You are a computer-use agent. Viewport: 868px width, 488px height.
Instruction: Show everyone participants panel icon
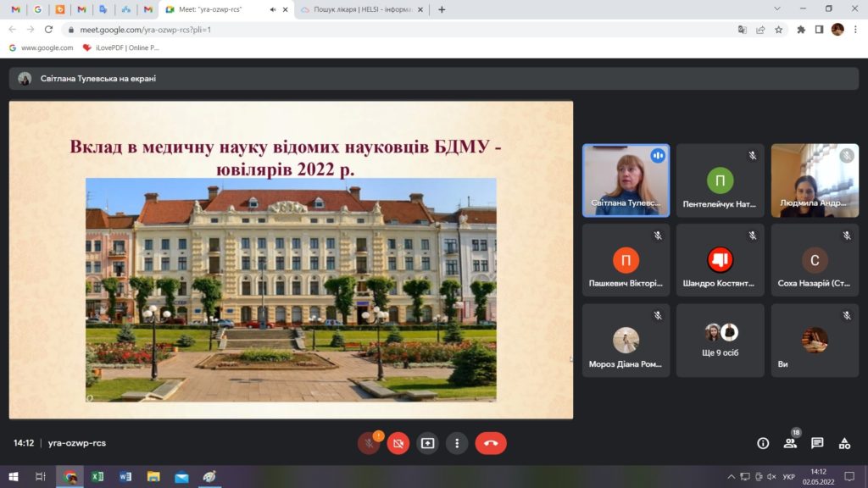pyautogui.click(x=790, y=443)
